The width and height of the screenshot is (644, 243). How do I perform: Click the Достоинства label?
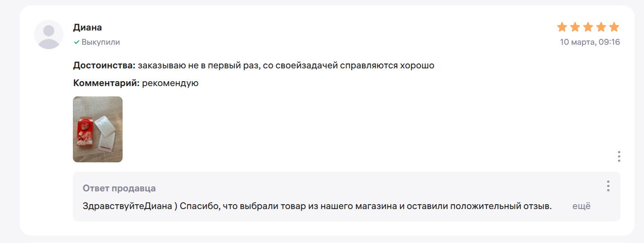pyautogui.click(x=104, y=65)
